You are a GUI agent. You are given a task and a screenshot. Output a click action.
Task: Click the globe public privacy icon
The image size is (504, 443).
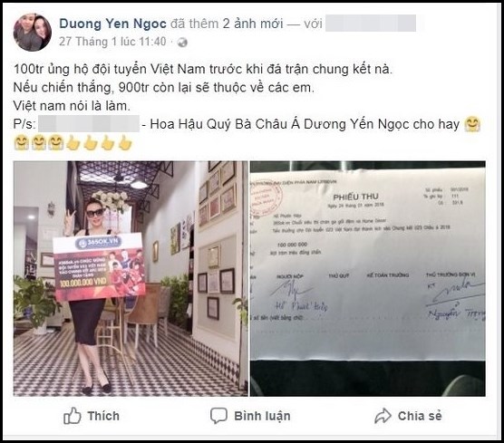click(x=182, y=42)
